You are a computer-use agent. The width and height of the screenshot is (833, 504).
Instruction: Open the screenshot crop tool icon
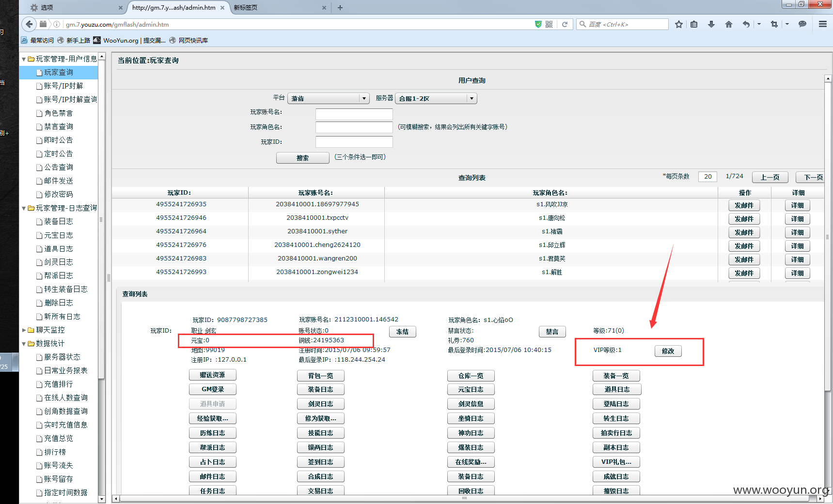pos(774,24)
